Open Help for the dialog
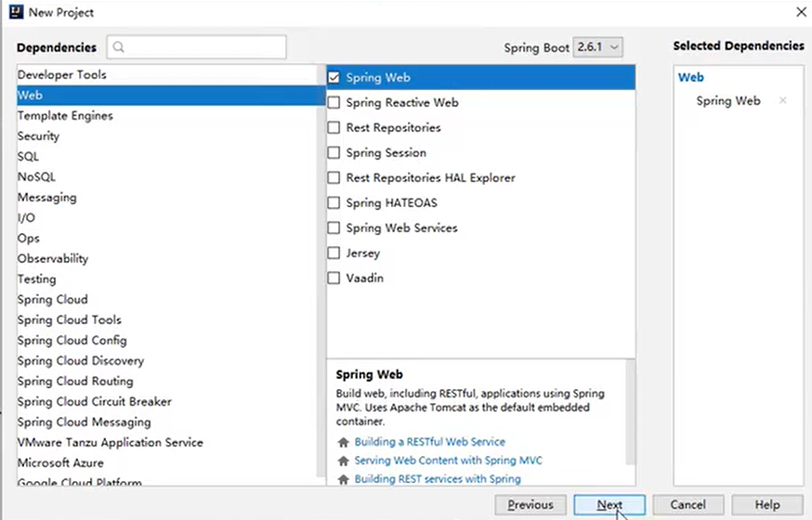 click(x=767, y=505)
